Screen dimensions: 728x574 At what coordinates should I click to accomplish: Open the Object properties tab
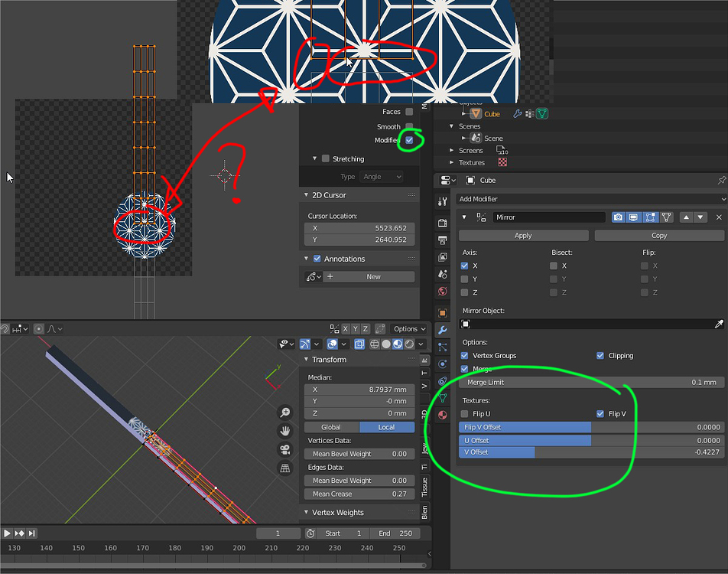[x=443, y=313]
